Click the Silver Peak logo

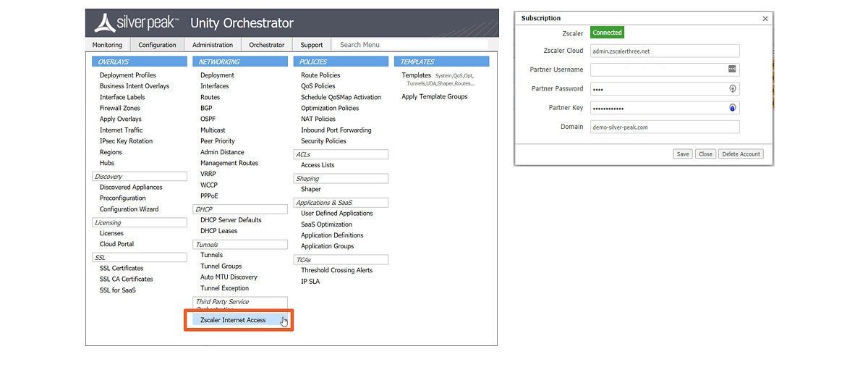pos(137,23)
